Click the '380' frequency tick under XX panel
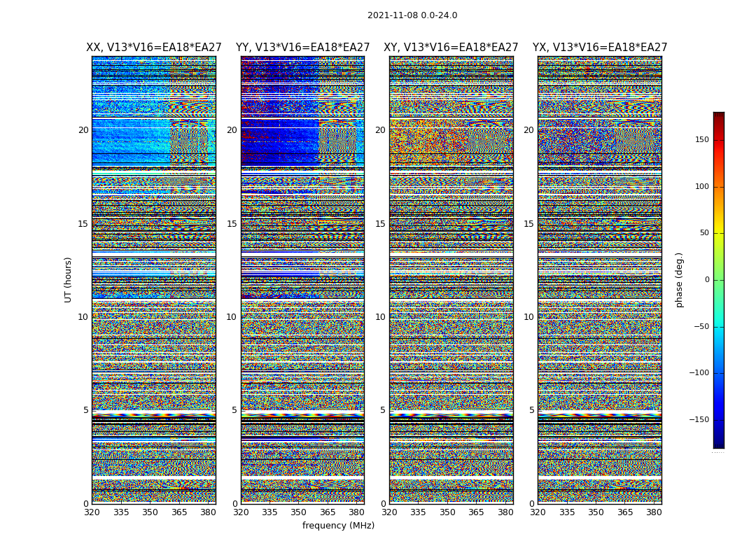The width and height of the screenshot is (735, 560). (x=208, y=512)
